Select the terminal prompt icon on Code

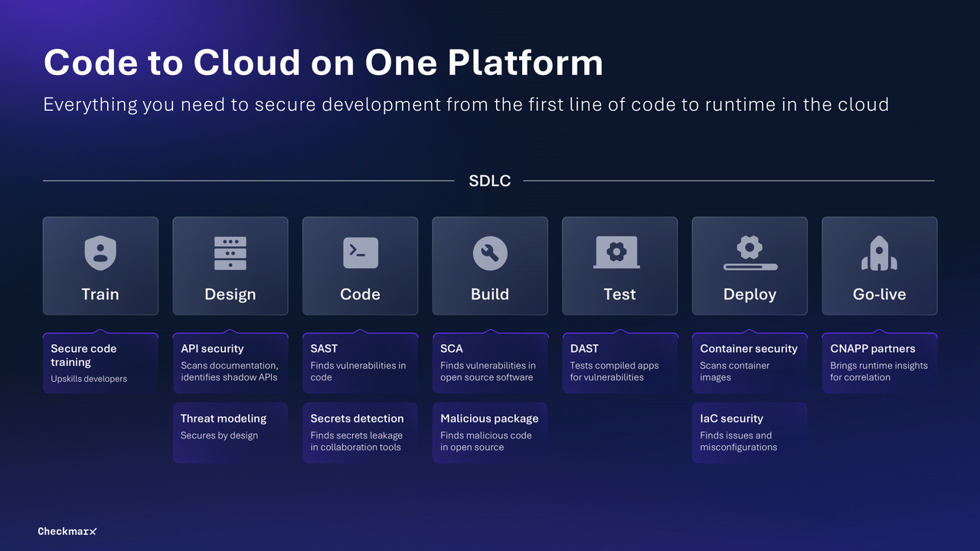(360, 253)
